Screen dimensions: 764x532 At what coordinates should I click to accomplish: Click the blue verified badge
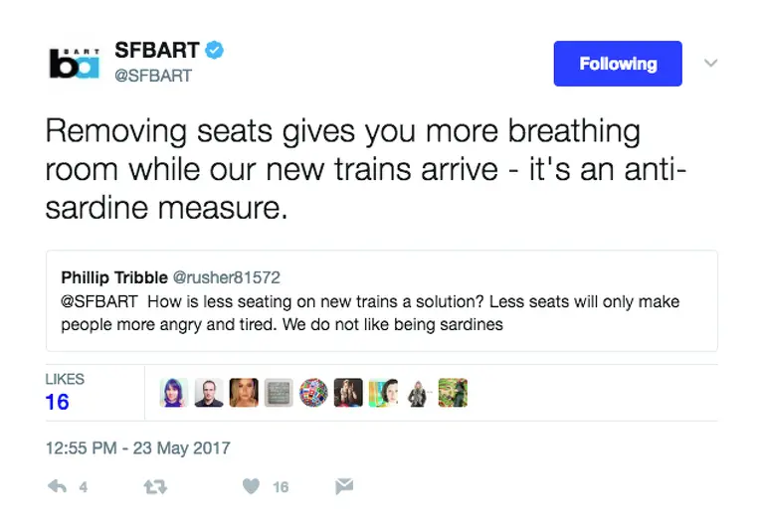pyautogui.click(x=214, y=51)
